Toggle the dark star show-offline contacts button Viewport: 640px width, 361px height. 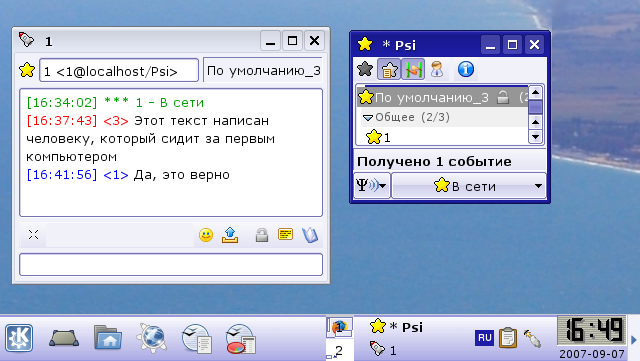pos(365,69)
